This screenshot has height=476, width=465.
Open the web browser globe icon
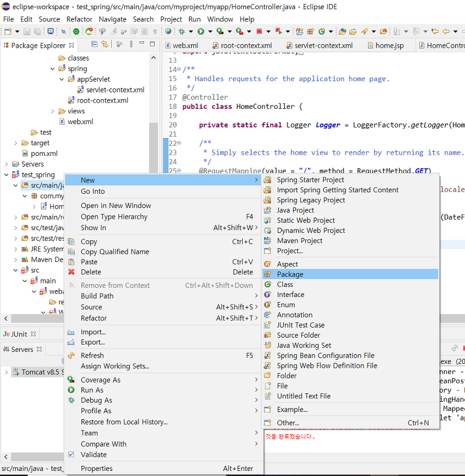point(168,31)
